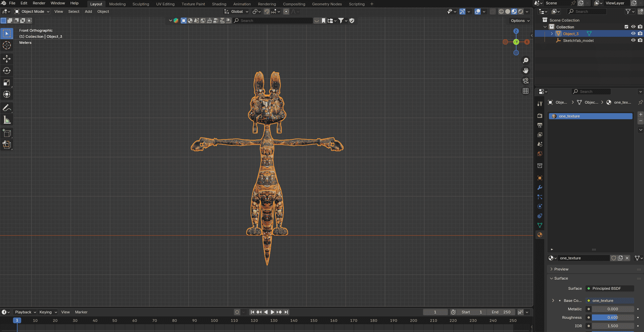
Task: Open the Render properties tab
Action: coord(540,116)
